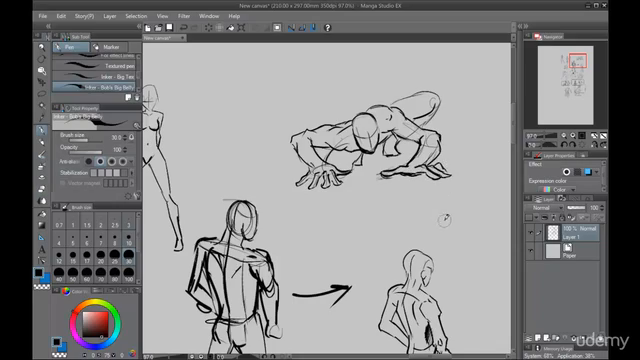Pick brush size preset 100
The width and height of the screenshot is (640, 360).
pos(129,275)
